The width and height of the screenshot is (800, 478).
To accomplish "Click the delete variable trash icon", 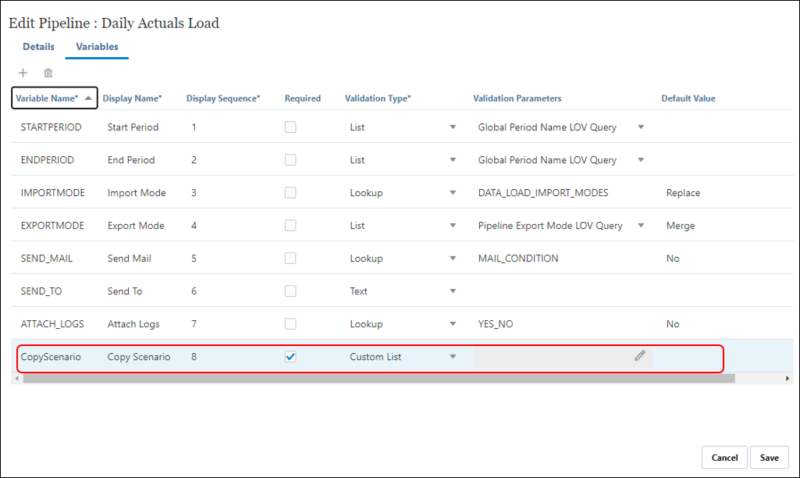I will click(48, 73).
